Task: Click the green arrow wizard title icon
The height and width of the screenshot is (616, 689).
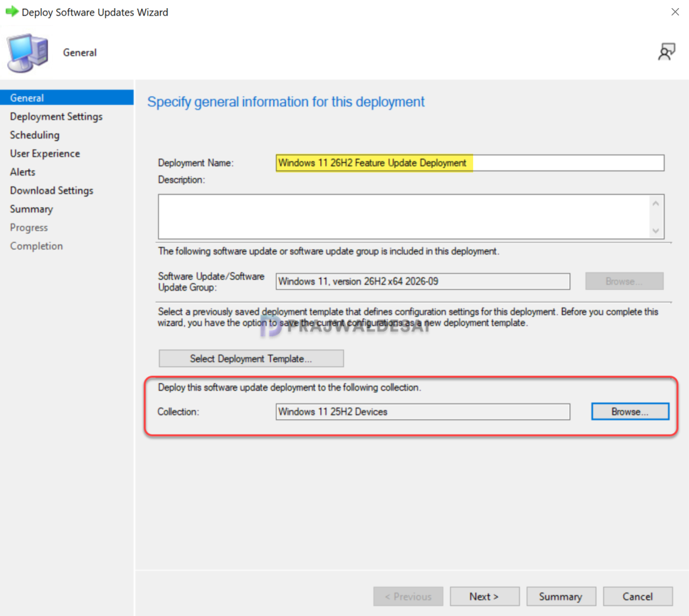Action: 12,11
